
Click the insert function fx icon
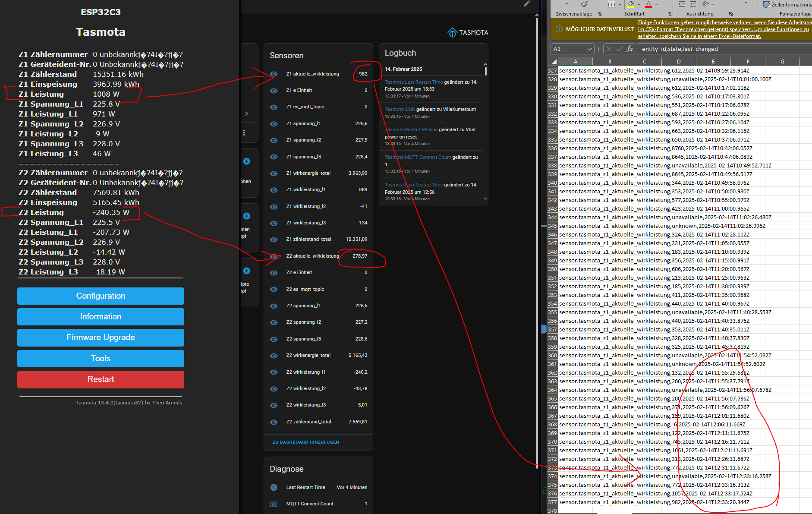coord(629,49)
